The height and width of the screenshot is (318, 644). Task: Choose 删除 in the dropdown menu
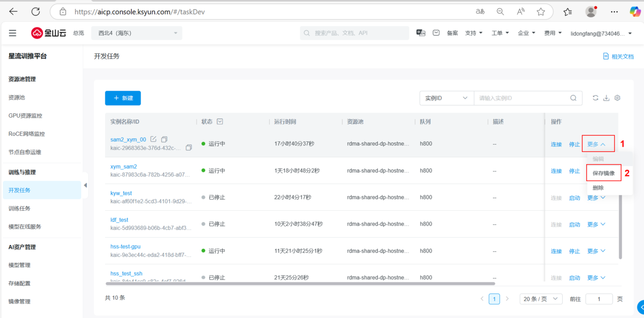598,188
